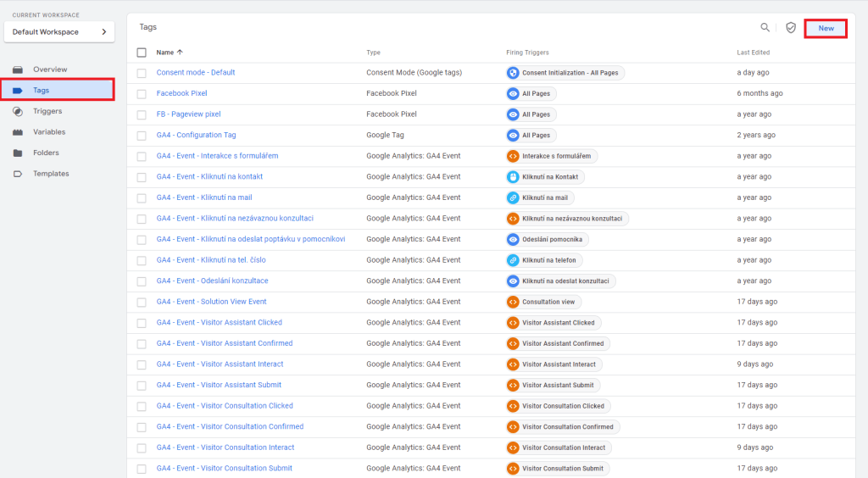Select the Tags sidebar item
Image resolution: width=868 pixels, height=478 pixels.
click(x=58, y=90)
